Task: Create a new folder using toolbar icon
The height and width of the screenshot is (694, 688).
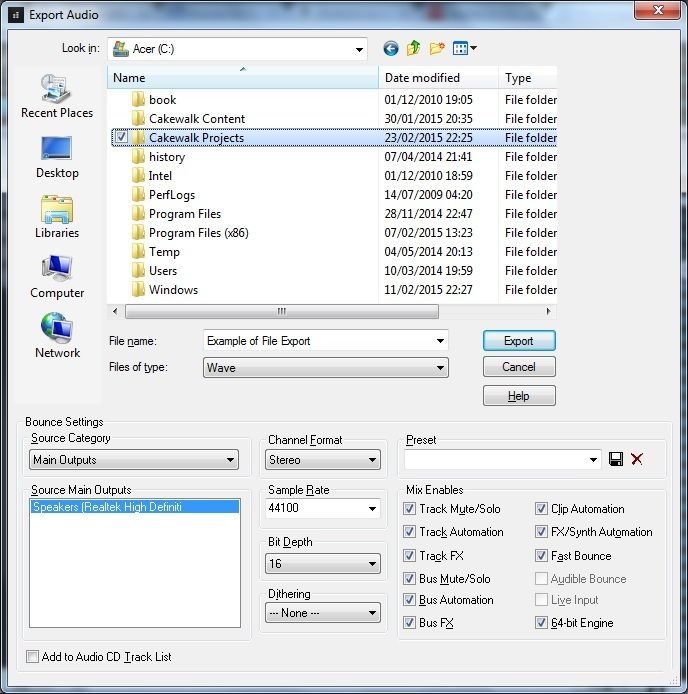Action: click(437, 48)
